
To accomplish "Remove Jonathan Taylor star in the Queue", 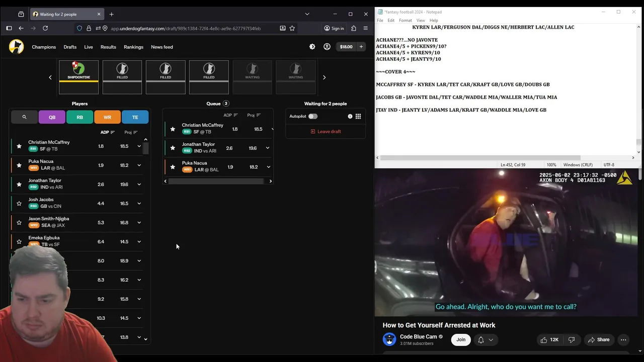I will point(173,148).
